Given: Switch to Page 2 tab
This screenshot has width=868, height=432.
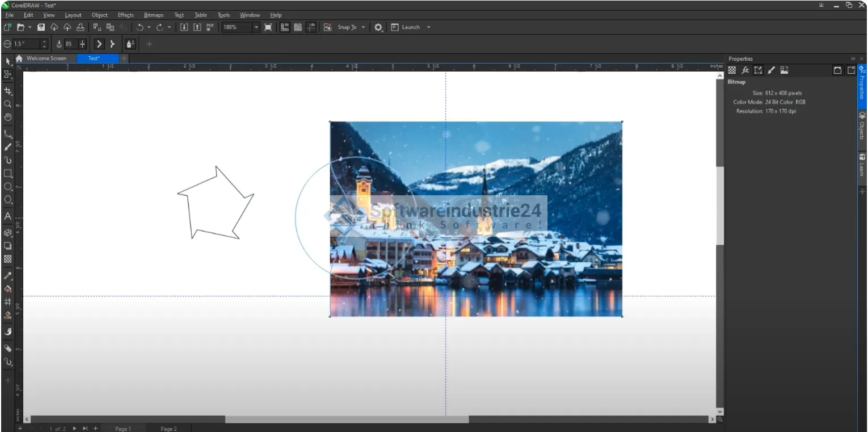Looking at the screenshot, I should (168, 429).
